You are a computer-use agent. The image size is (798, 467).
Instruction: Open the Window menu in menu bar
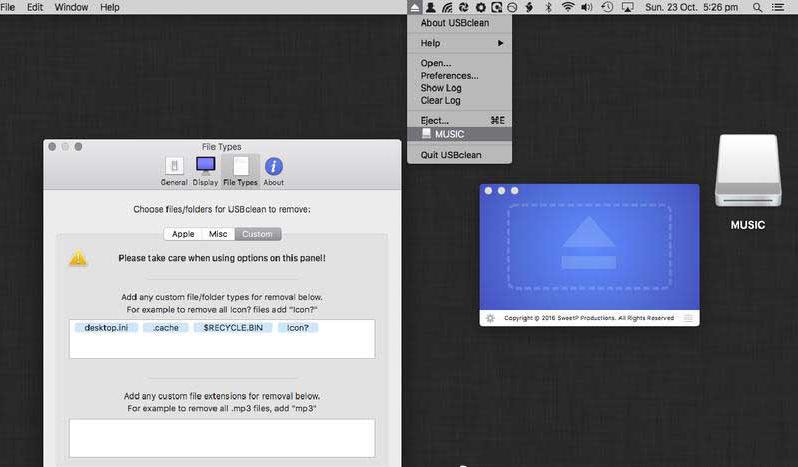(x=71, y=7)
